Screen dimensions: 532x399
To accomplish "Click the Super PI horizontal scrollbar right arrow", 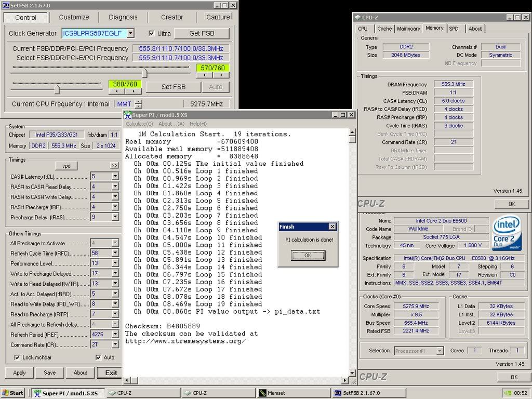I will (x=345, y=380).
